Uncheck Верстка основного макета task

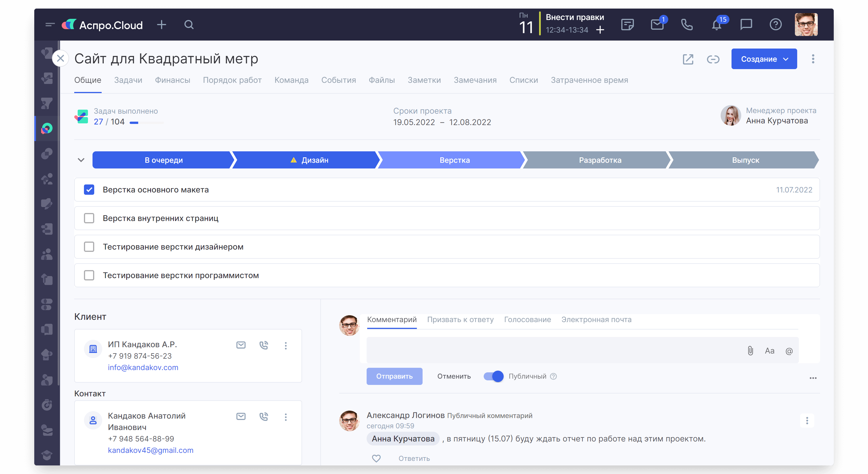(x=89, y=190)
